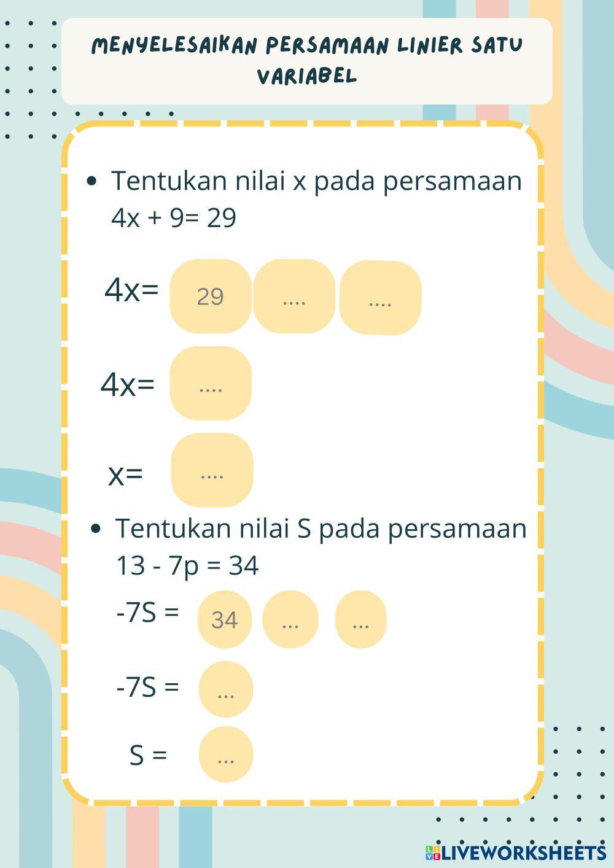The image size is (614, 868).
Task: Click the answer box next to S =
Action: [226, 754]
